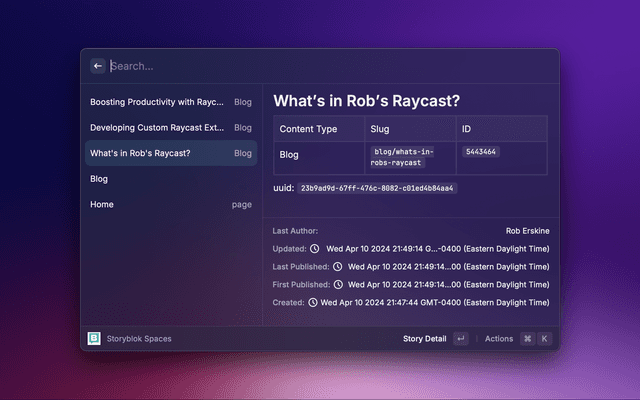Click the clock icon next to Created
This screenshot has height=400, width=640.
tap(314, 302)
